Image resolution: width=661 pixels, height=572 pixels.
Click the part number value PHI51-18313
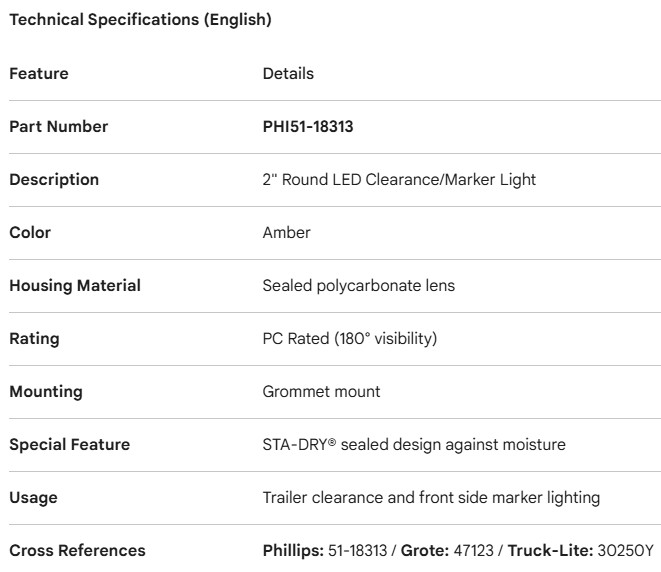[308, 127]
